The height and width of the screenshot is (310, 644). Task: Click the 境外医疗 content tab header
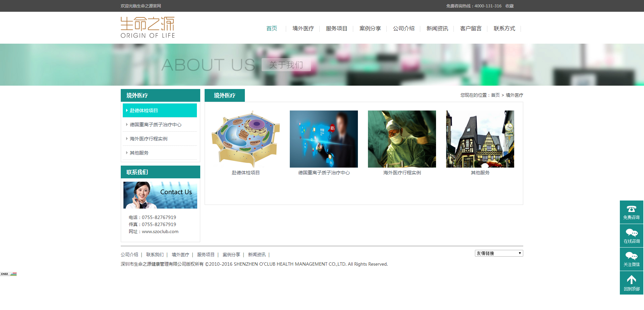click(225, 95)
